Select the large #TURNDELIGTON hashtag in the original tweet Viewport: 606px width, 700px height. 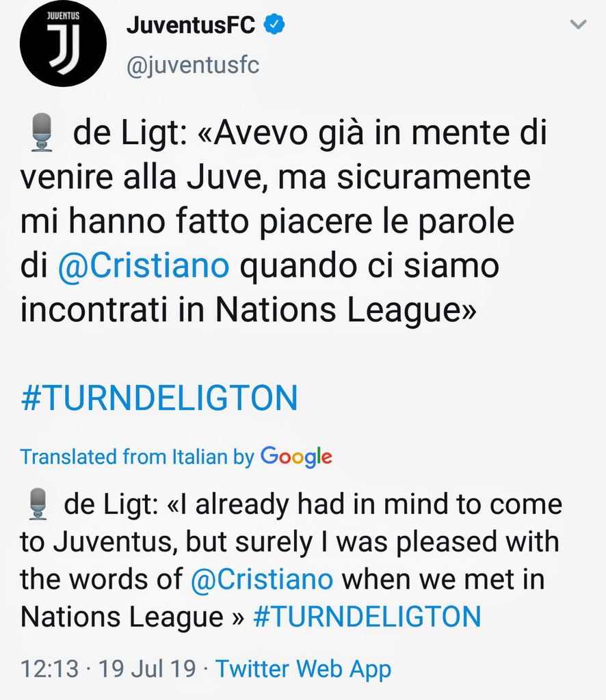tap(159, 399)
